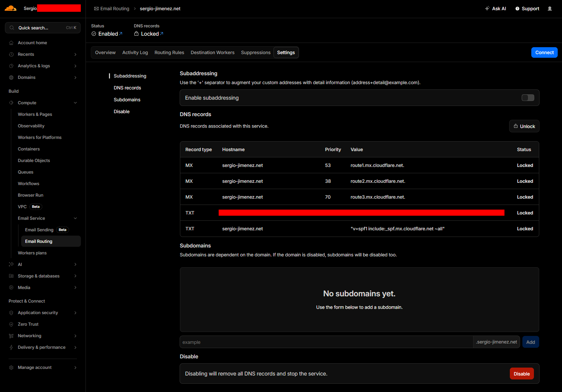562x392 pixels.
Task: Expand Analytics & logs chevron
Action: coord(75,66)
